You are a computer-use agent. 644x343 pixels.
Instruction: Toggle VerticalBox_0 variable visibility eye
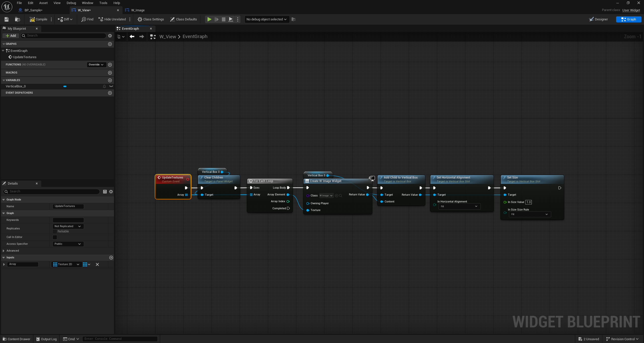[111, 86]
